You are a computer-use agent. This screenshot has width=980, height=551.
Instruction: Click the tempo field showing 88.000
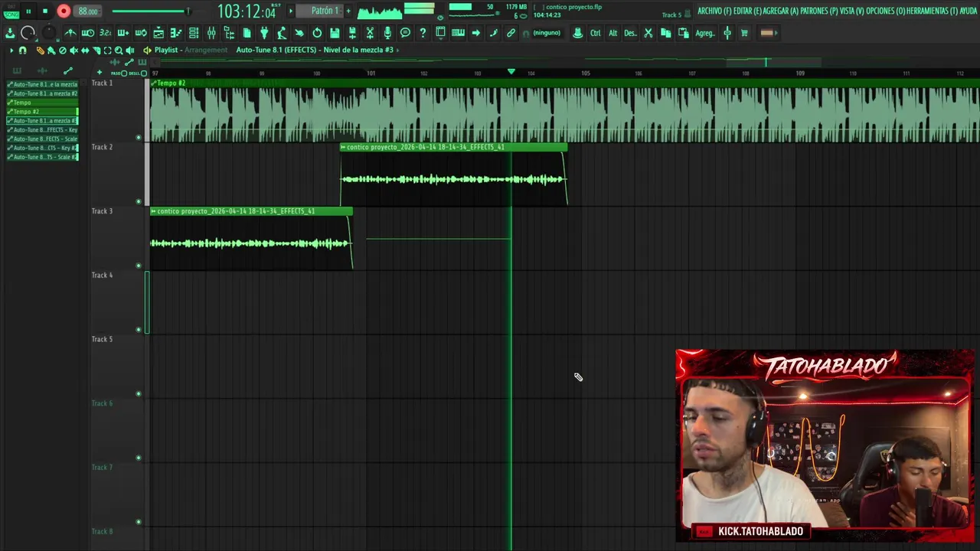[x=87, y=11]
